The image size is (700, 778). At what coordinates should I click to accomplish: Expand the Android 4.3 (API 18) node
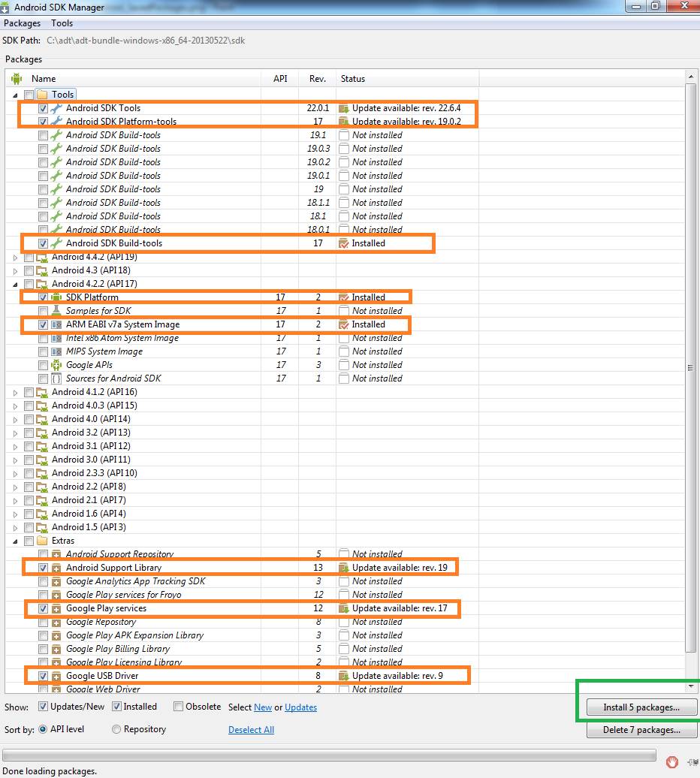(x=15, y=271)
